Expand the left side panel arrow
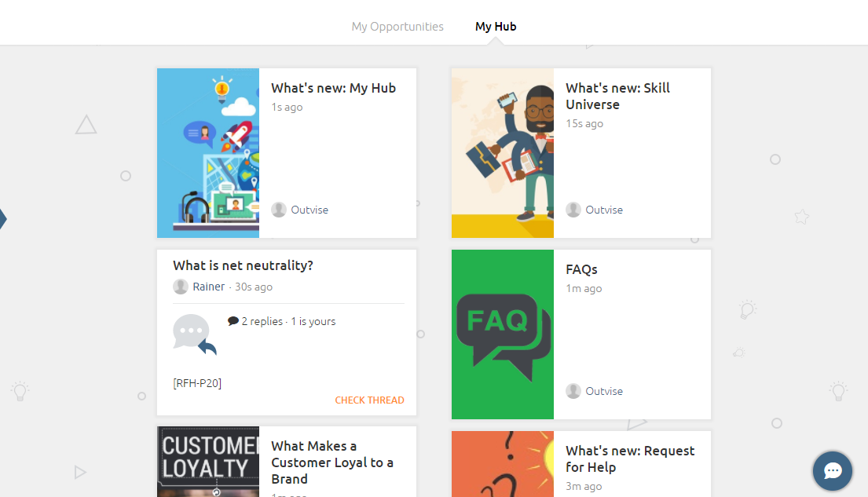This screenshot has width=868, height=497. pyautogui.click(x=3, y=219)
